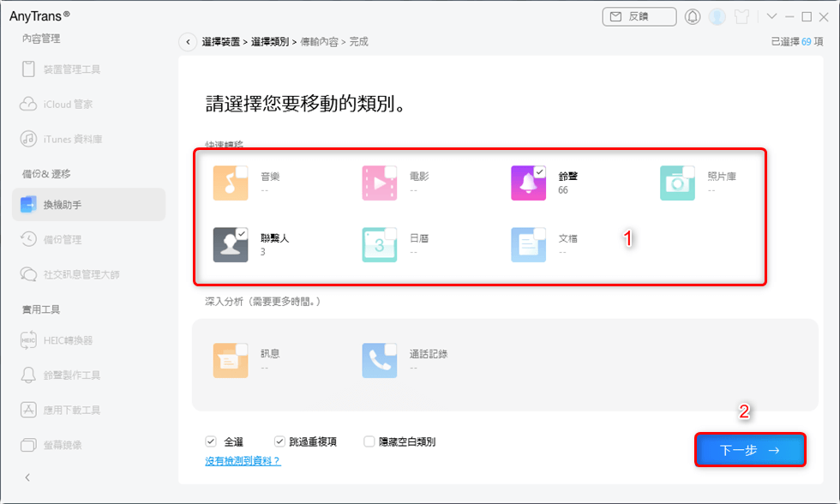
Task: Disable the 跳過重複項 checkbox
Action: click(280, 441)
